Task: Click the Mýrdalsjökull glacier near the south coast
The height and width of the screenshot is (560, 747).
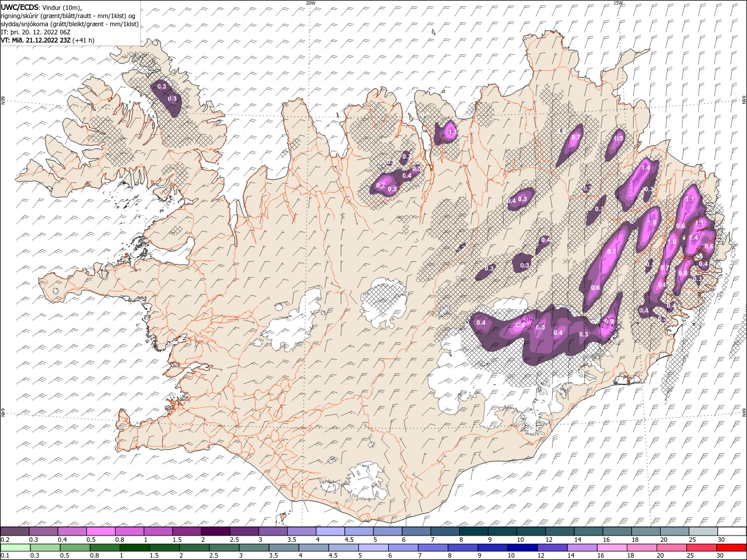Action: click(x=366, y=481)
